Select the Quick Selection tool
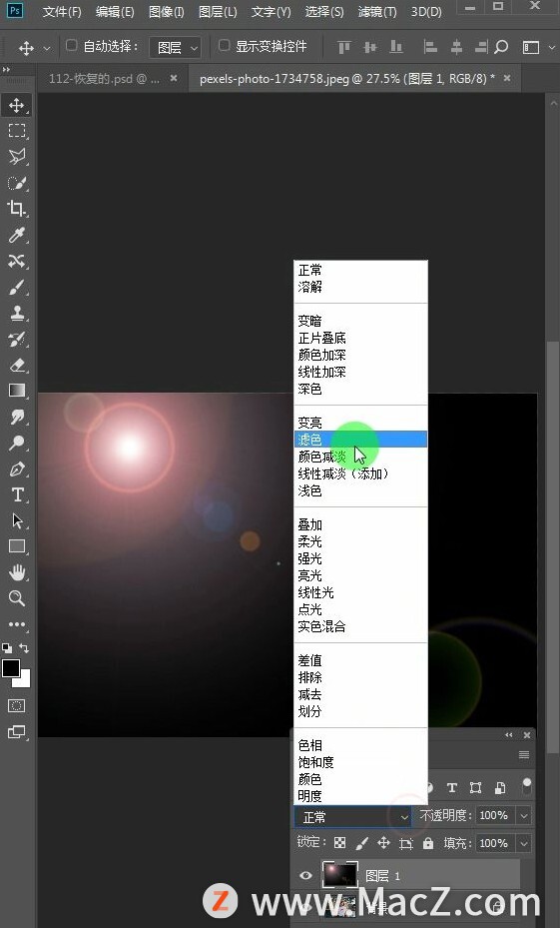The width and height of the screenshot is (560, 928). 17,183
